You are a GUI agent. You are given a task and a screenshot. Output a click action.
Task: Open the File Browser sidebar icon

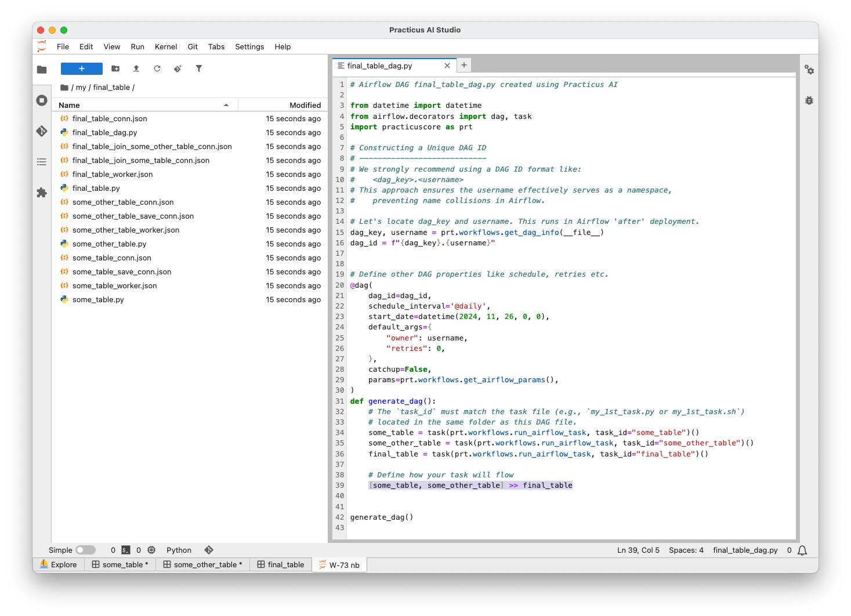tap(42, 70)
